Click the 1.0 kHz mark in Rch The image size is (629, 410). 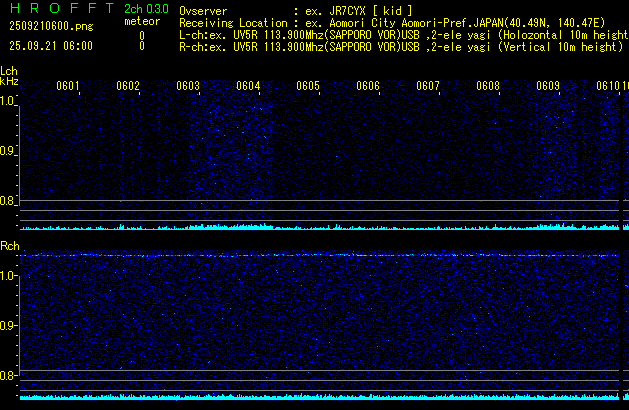coord(9,274)
